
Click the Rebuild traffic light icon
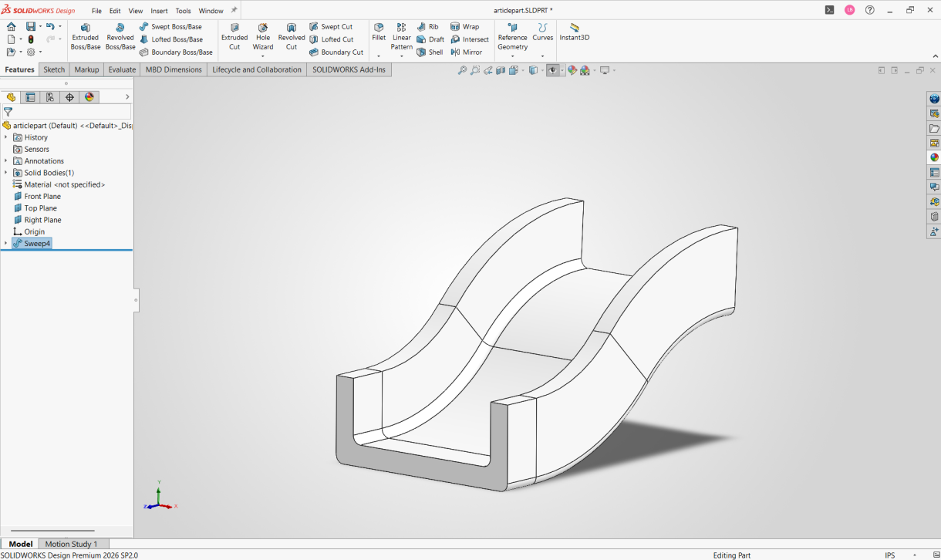coord(31,39)
